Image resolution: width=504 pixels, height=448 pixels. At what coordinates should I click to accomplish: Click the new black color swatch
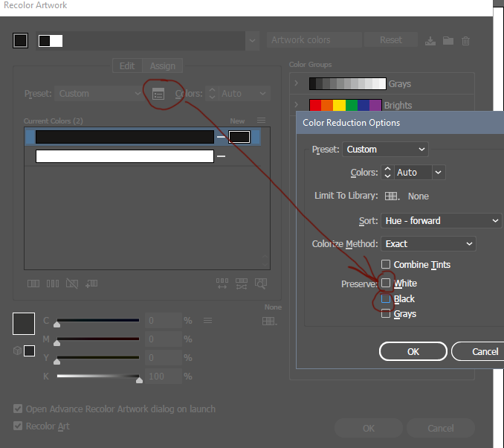[x=239, y=137]
